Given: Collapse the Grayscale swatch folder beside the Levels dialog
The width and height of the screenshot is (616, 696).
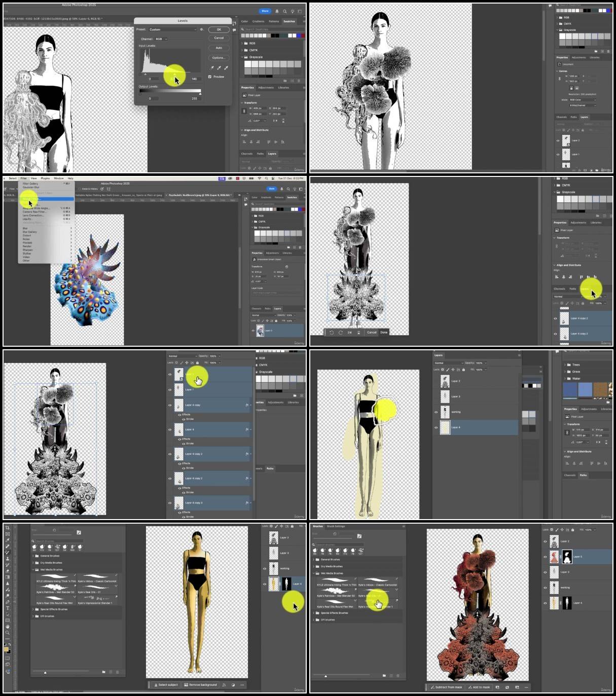Looking at the screenshot, I should (x=242, y=57).
